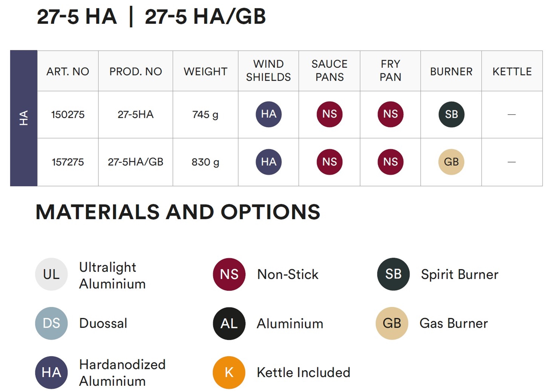Click the GB burner badge for 27-5HA/GB
The image size is (551, 392).
click(x=451, y=162)
